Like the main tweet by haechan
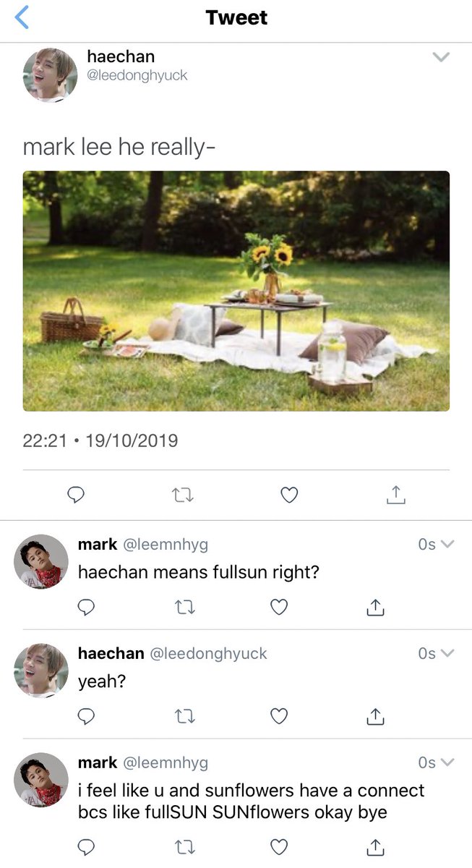Viewport: 472px width, 868px height. click(x=289, y=495)
